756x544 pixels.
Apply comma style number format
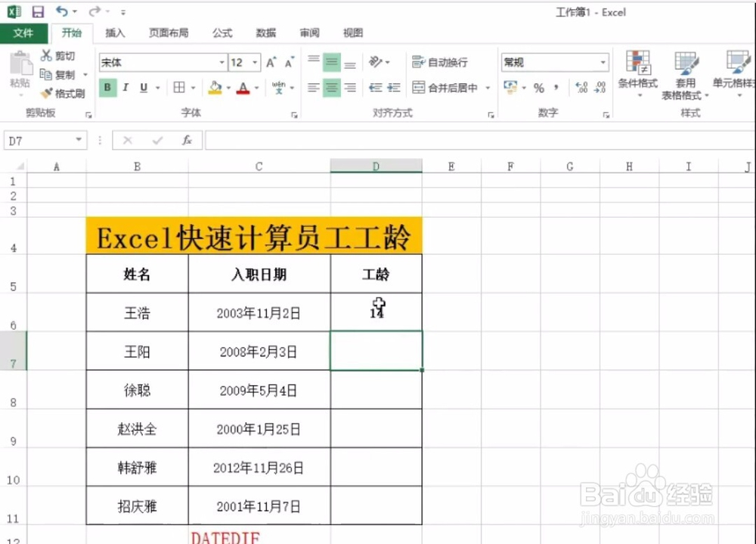556,87
